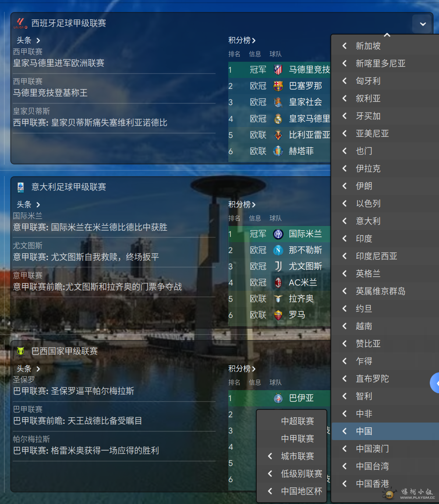Open the 城市联赛 submenu
The width and height of the screenshot is (439, 504).
(x=297, y=456)
